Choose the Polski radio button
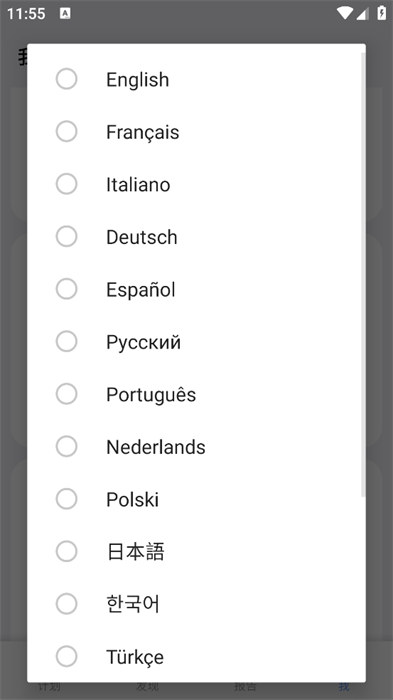393x700 pixels. [67, 499]
